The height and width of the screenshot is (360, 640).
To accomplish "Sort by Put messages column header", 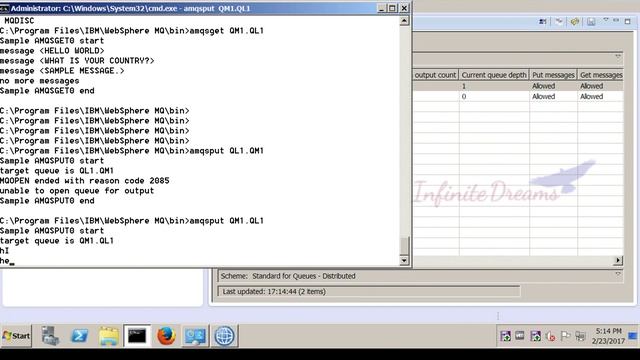I will click(x=553, y=75).
